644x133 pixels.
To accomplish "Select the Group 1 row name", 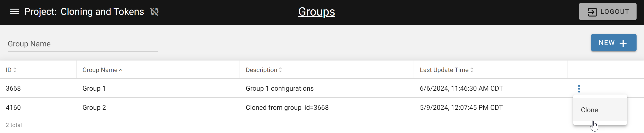I will [x=94, y=88].
